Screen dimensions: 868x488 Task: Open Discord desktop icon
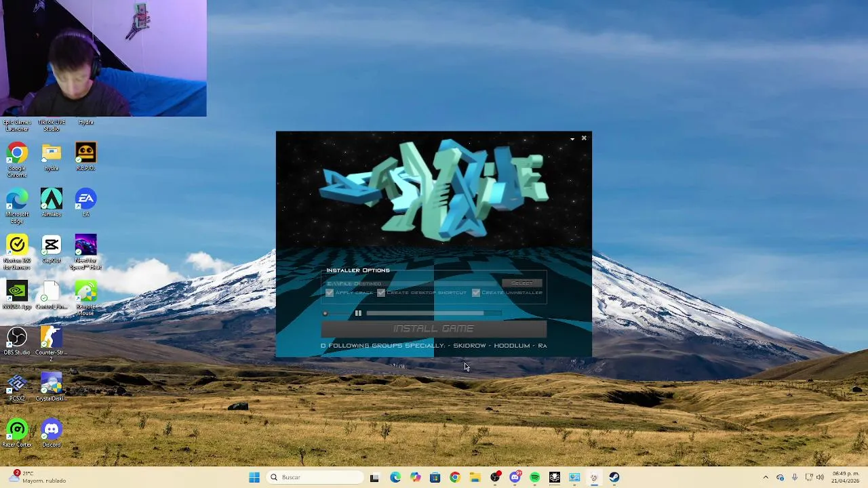click(x=52, y=433)
